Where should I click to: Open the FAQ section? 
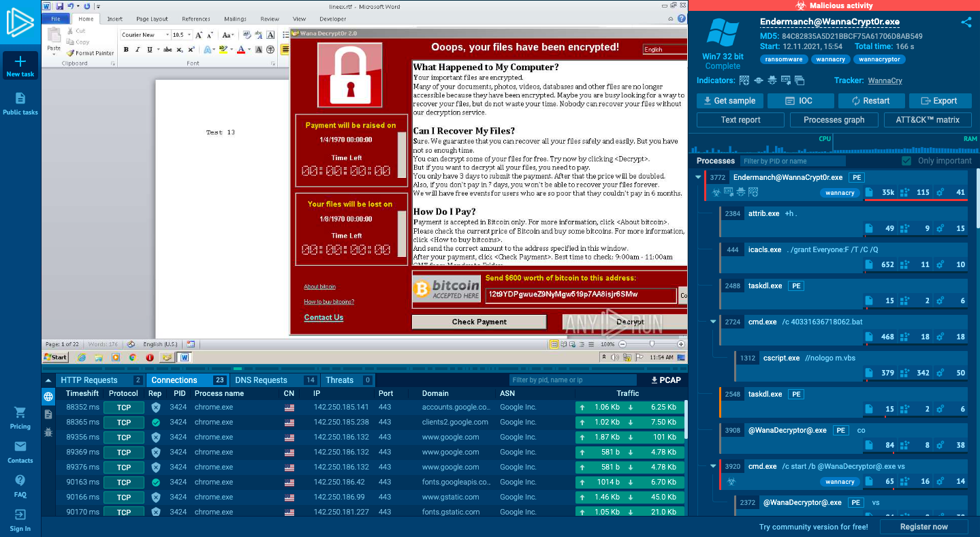20,487
